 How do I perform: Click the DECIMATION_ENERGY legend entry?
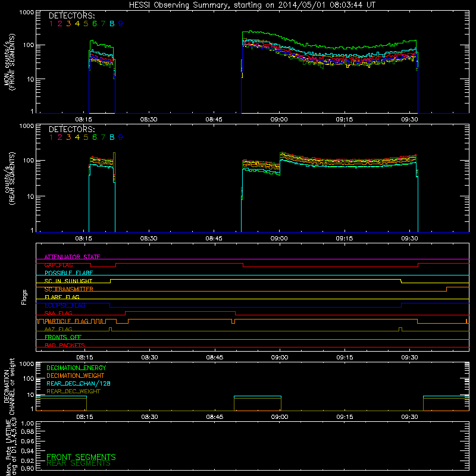tap(76, 368)
